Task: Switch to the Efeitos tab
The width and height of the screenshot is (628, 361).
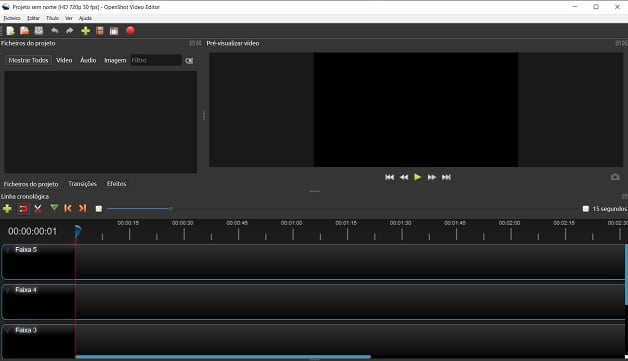Action: coord(117,184)
